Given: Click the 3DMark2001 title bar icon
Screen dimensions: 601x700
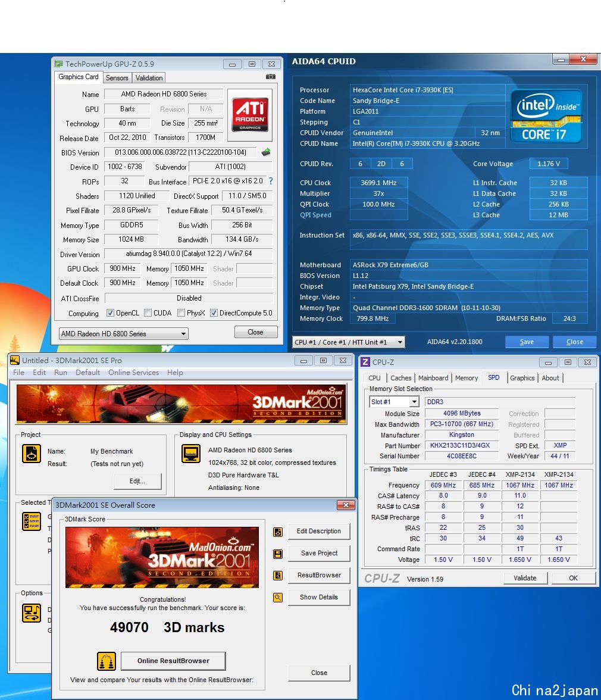Looking at the screenshot, I should (15, 360).
